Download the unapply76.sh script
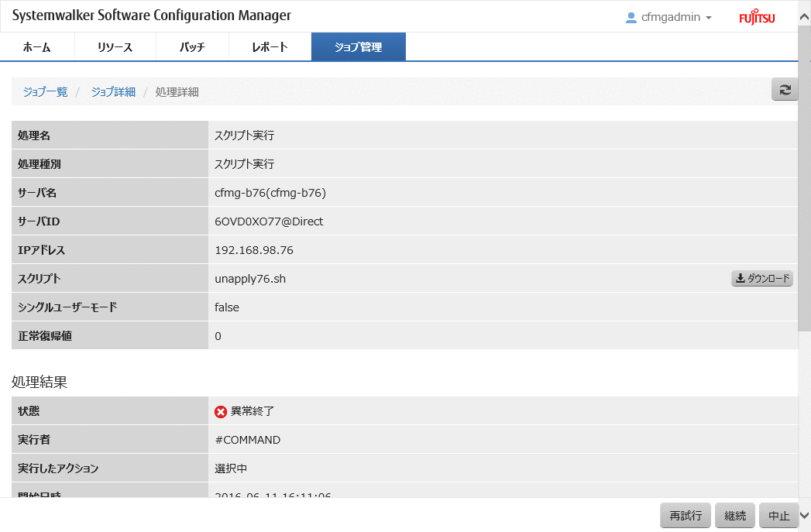 click(x=762, y=278)
